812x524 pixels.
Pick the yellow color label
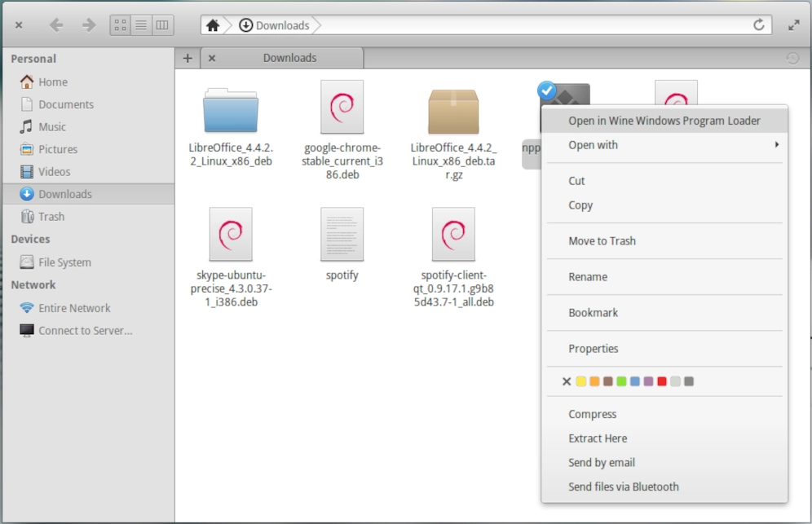(581, 381)
